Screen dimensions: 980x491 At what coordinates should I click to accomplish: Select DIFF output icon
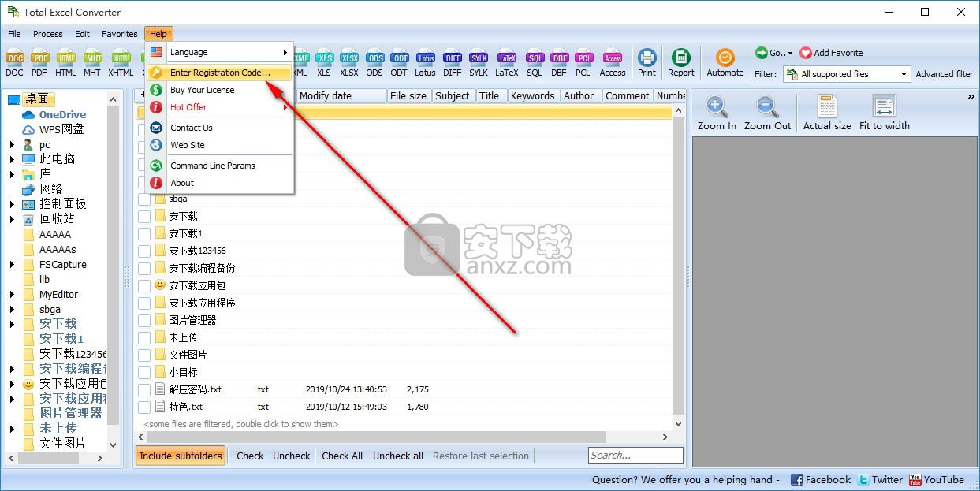453,63
